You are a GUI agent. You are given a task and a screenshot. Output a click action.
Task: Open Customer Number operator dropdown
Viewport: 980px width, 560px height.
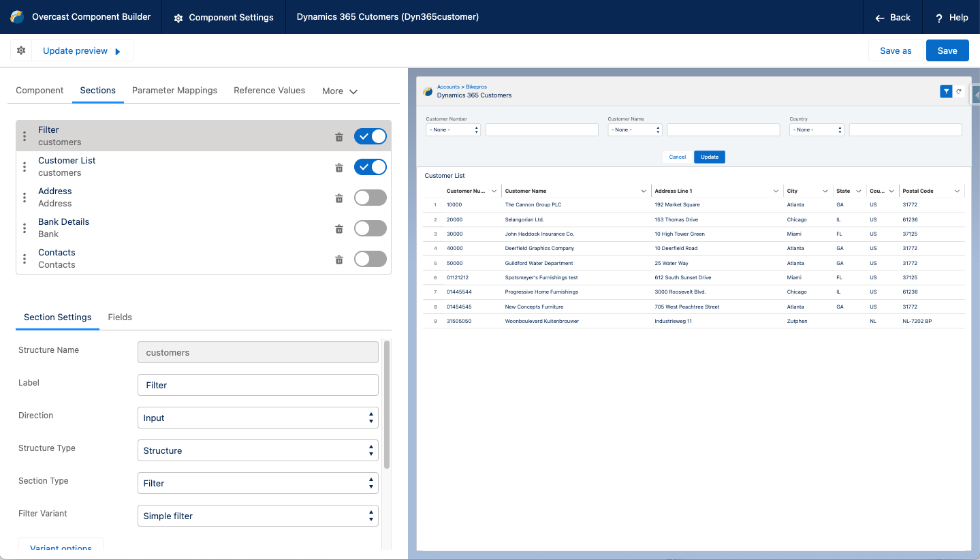pos(453,129)
